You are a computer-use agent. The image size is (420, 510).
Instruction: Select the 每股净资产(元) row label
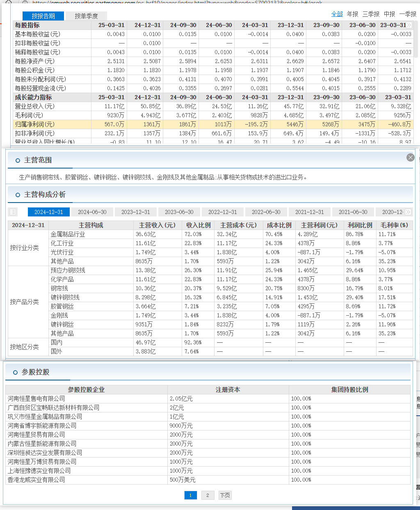point(35,61)
